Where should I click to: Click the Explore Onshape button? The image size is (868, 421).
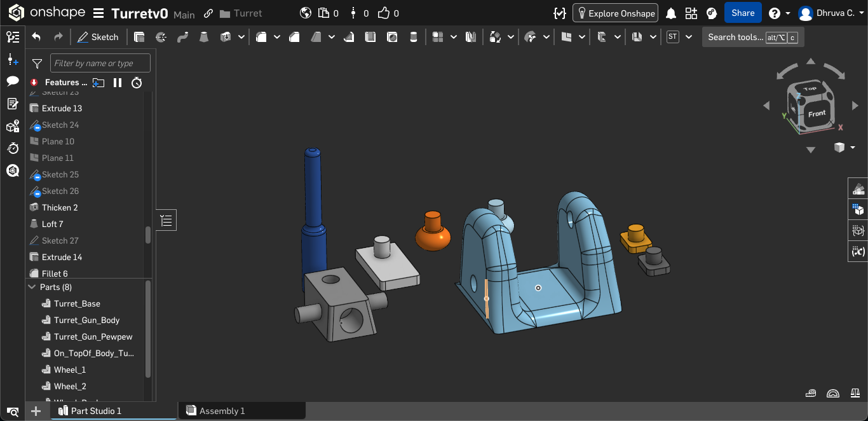pyautogui.click(x=616, y=13)
